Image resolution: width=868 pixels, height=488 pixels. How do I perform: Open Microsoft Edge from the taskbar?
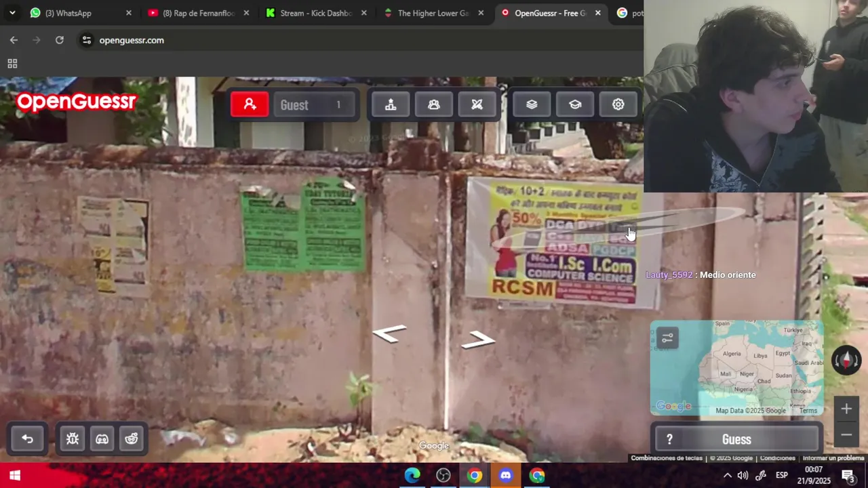pyautogui.click(x=412, y=475)
